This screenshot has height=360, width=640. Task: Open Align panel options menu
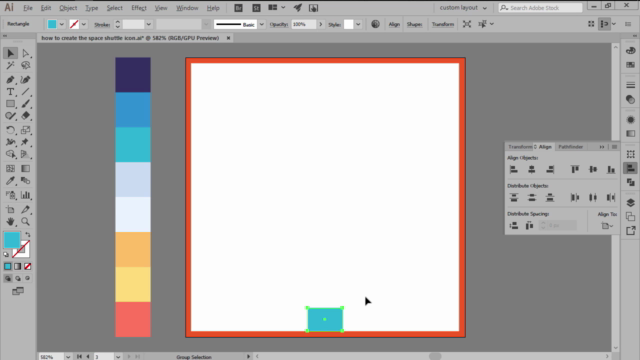coord(614,147)
